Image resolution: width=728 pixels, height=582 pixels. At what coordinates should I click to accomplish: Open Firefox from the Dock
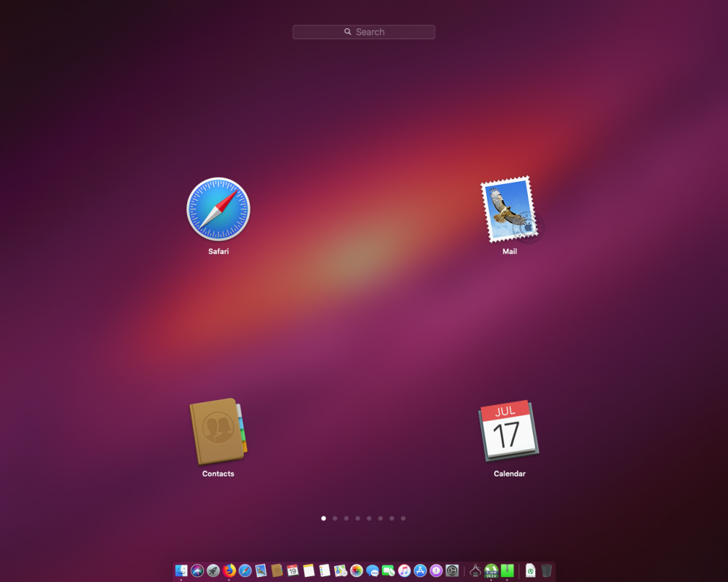click(x=229, y=570)
